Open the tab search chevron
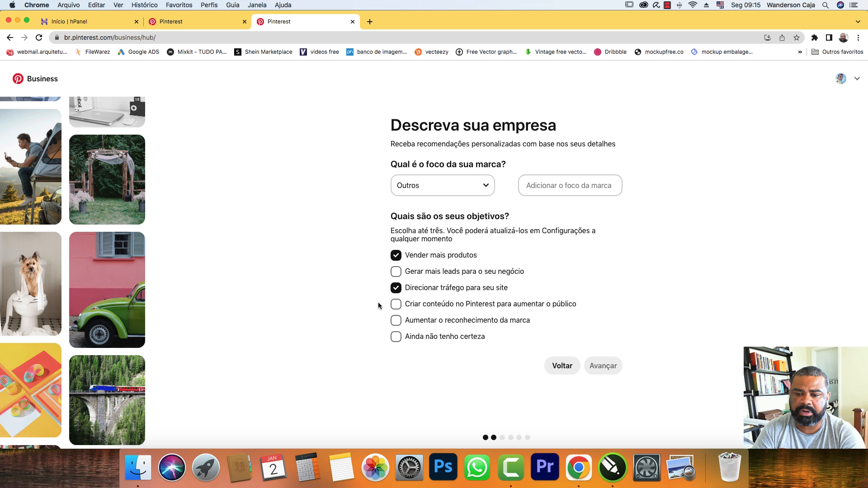This screenshot has height=488, width=868. [x=858, y=21]
